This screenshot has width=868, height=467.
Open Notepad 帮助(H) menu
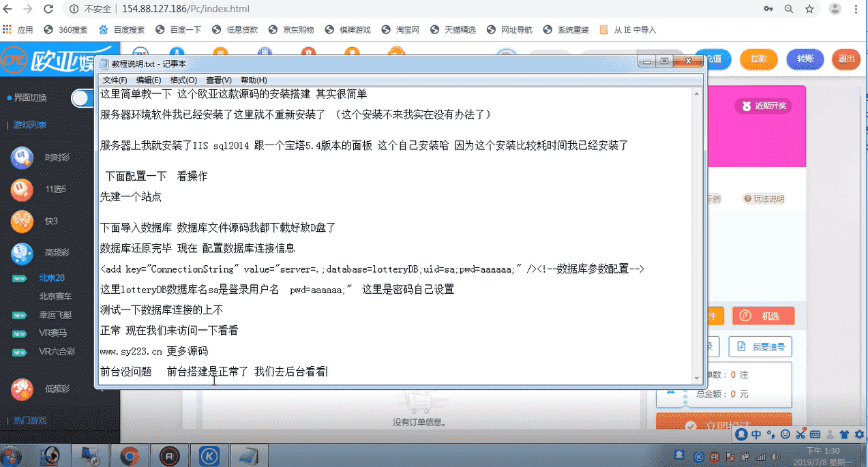(254, 80)
